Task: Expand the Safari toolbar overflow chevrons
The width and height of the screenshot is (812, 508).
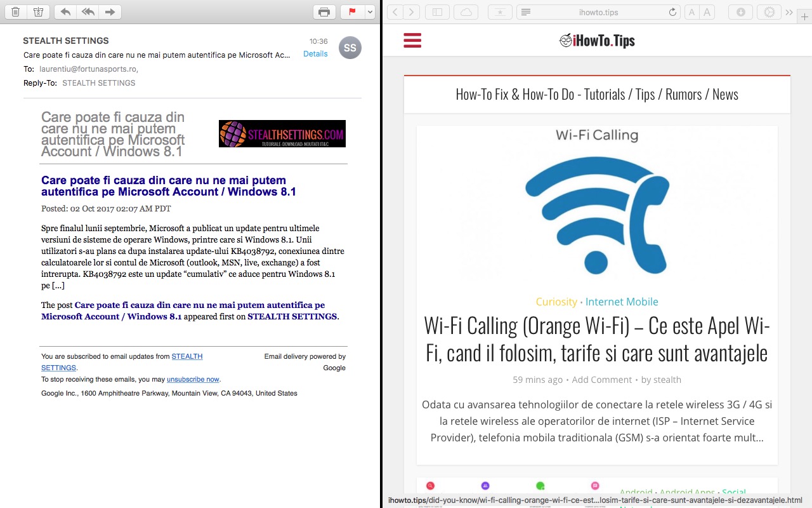Action: click(789, 12)
